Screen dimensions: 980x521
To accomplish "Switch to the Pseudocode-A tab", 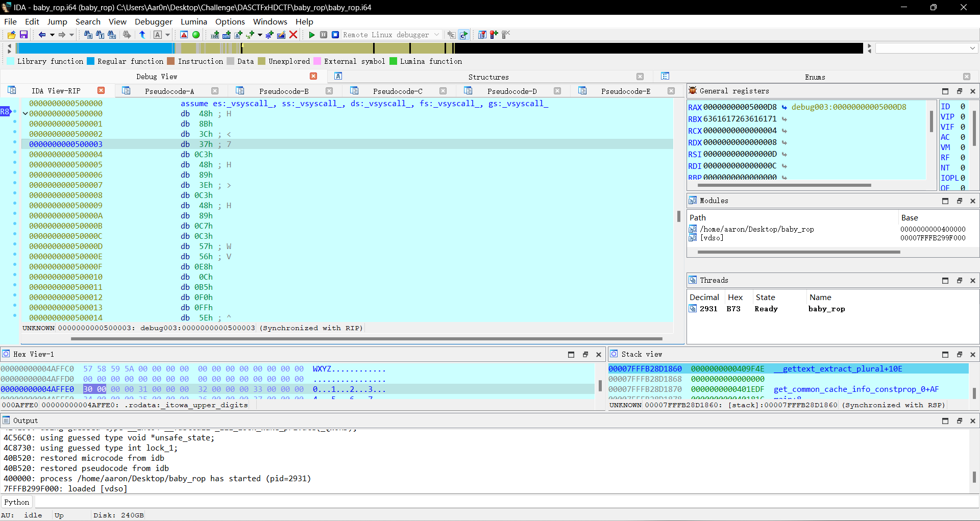I will [x=169, y=91].
